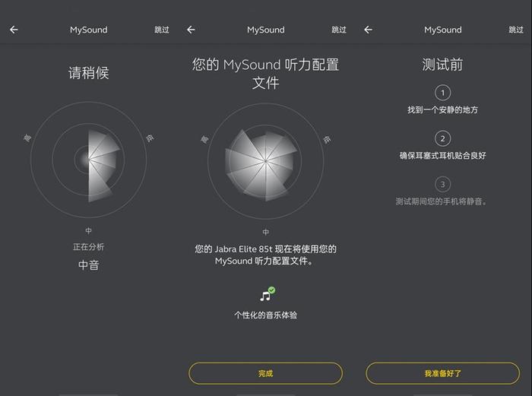Tap the 完成 button
This screenshot has width=532, height=396.
coord(266,373)
